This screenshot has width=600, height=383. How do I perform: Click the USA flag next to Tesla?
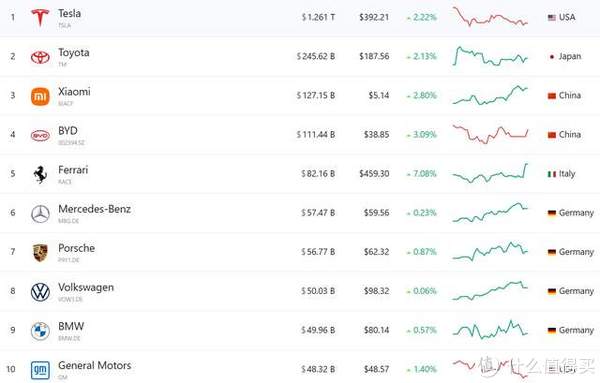[552, 18]
